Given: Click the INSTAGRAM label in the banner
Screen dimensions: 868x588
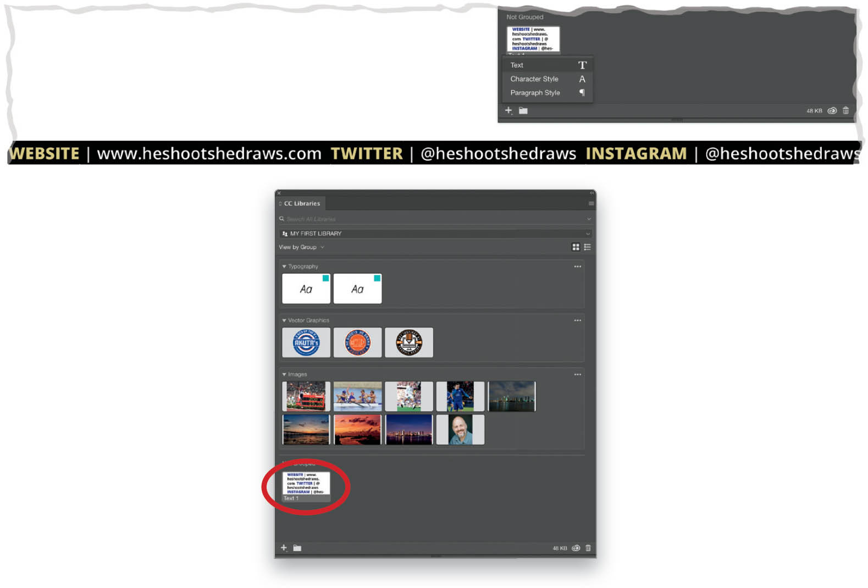Looking at the screenshot, I should 636,153.
